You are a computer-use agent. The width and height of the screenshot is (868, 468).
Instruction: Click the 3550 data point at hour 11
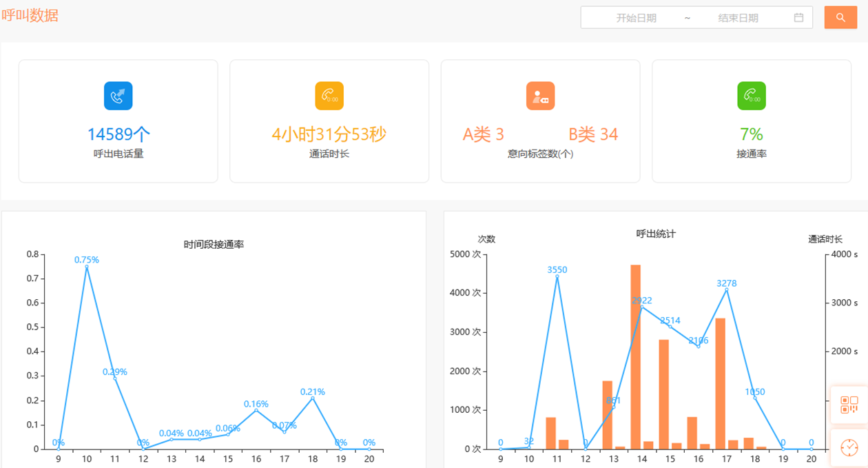[x=557, y=276]
